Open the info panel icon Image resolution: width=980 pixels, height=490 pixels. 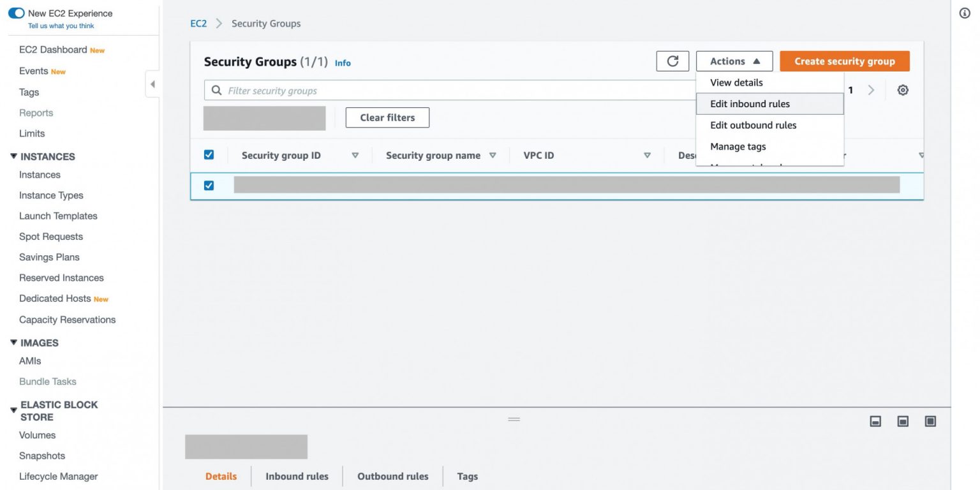pyautogui.click(x=965, y=13)
